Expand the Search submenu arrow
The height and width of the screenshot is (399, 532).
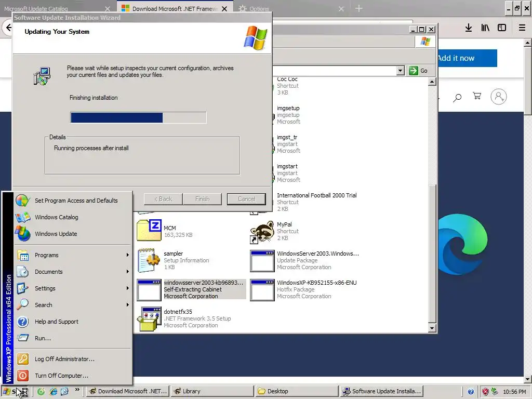(128, 304)
